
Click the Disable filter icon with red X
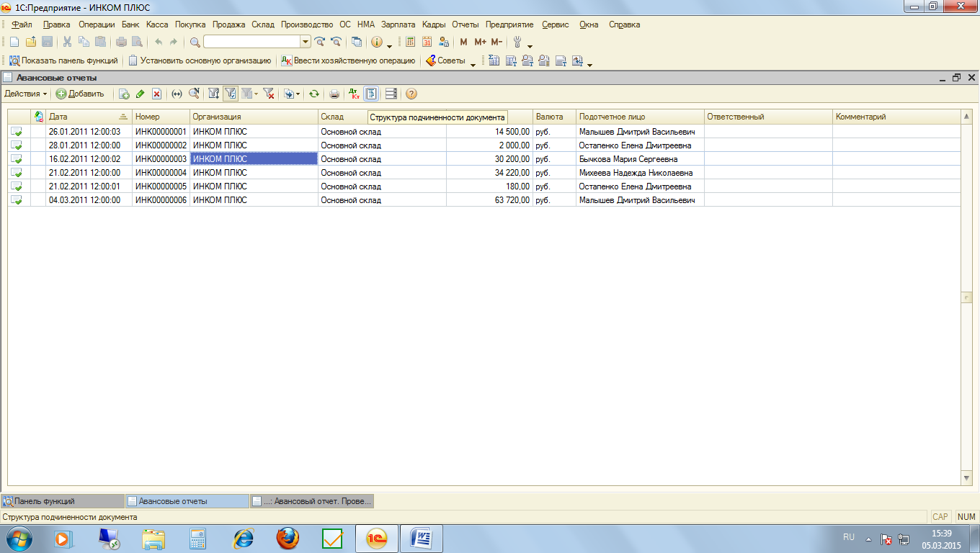pos(269,94)
